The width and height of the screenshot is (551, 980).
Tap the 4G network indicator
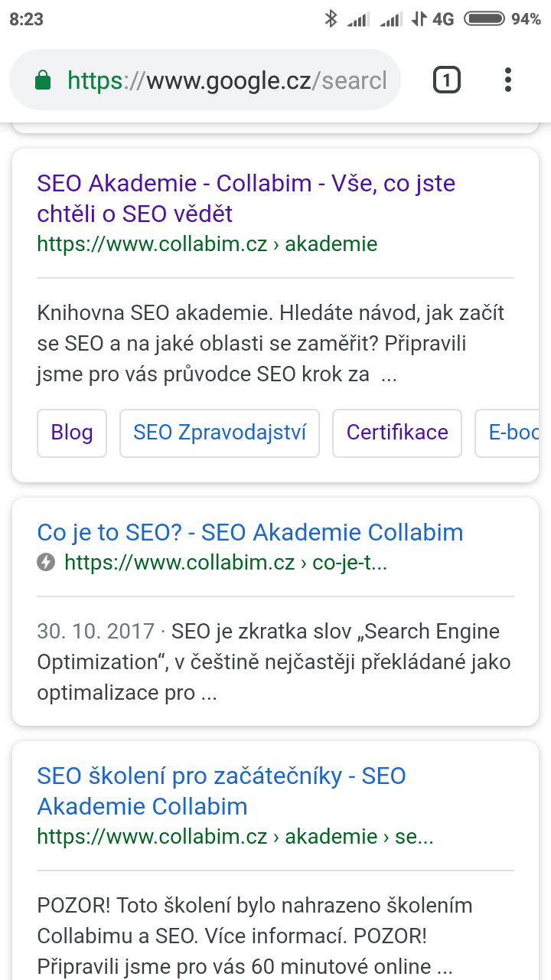(443, 19)
